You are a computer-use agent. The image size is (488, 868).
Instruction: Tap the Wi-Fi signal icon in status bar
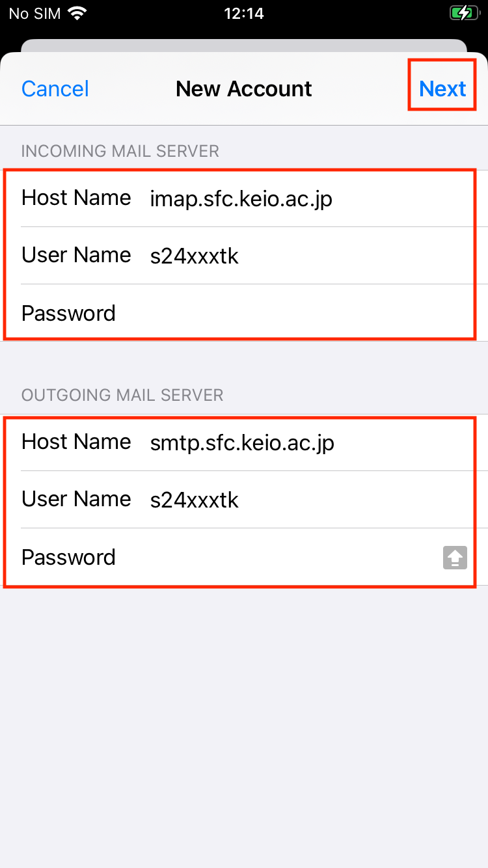[x=77, y=13]
